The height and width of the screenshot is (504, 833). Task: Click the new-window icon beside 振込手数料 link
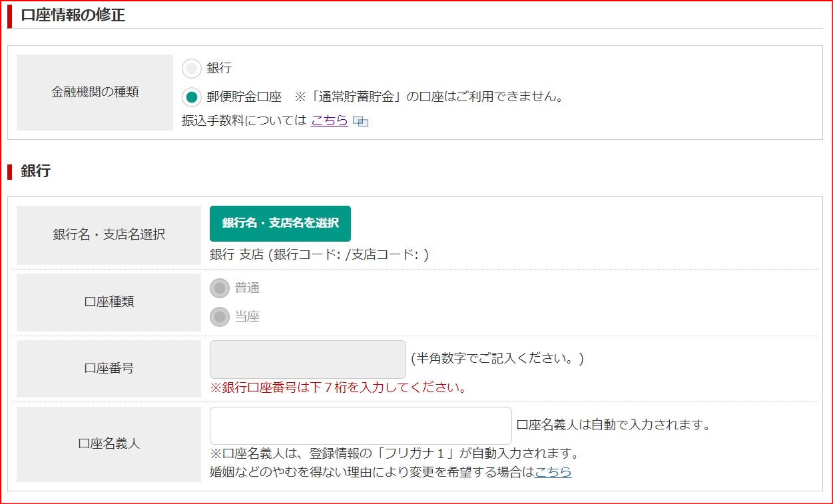[360, 121]
